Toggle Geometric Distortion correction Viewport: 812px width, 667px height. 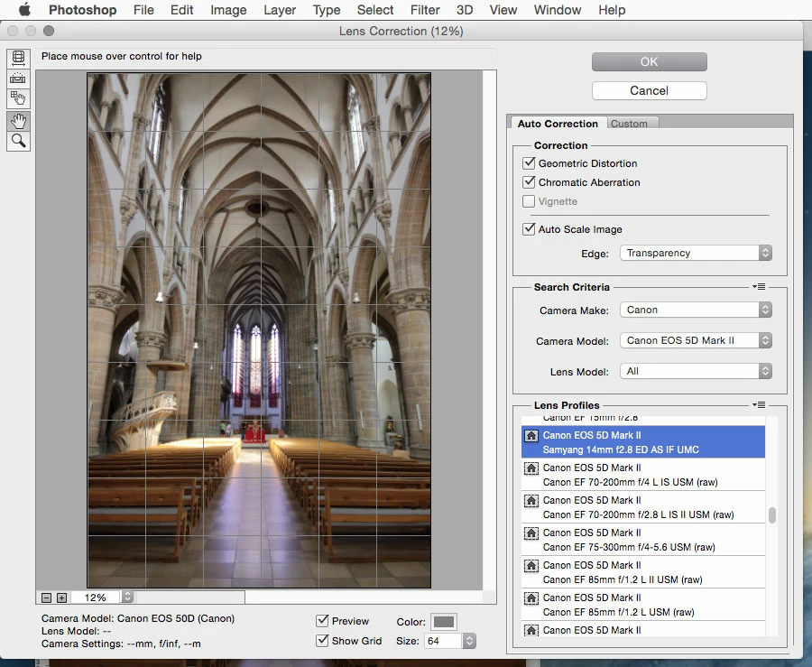(x=529, y=163)
